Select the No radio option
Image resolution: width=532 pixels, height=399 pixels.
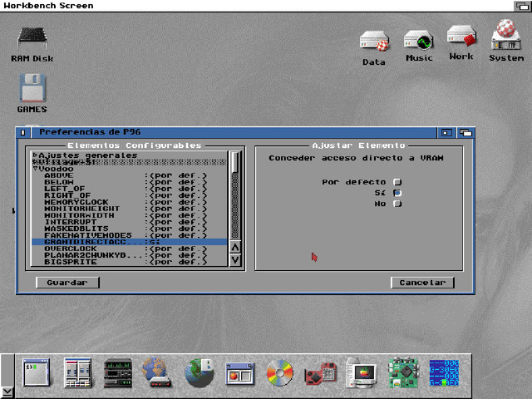tap(397, 204)
